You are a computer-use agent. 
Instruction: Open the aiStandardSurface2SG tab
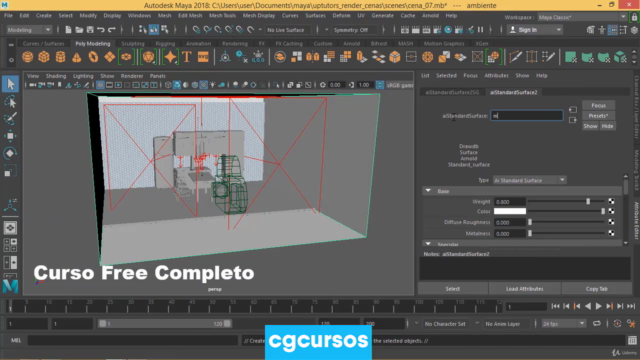452,92
